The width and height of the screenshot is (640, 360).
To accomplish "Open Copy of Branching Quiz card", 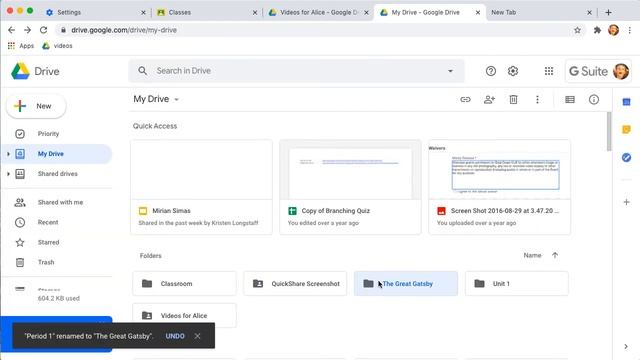I will click(x=350, y=187).
